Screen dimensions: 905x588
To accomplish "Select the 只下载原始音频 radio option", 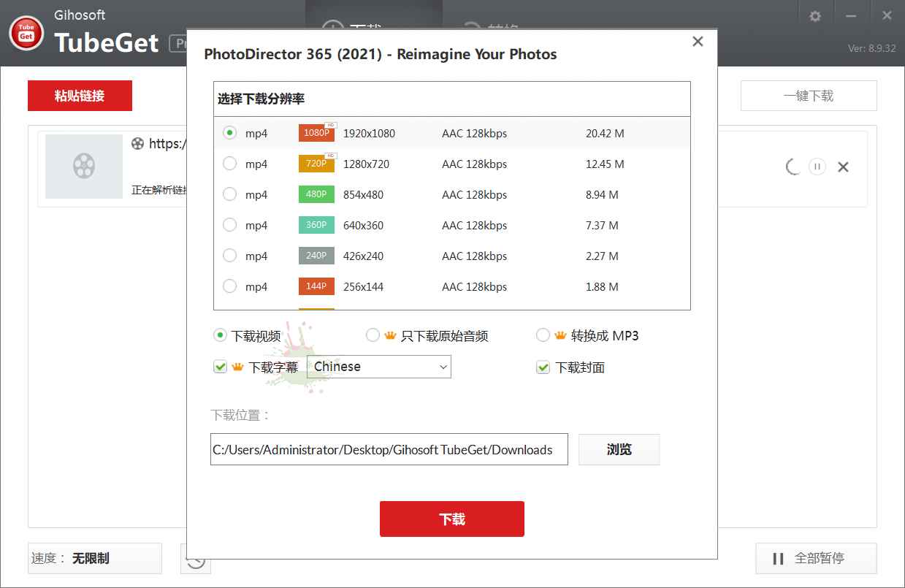I will click(x=373, y=335).
